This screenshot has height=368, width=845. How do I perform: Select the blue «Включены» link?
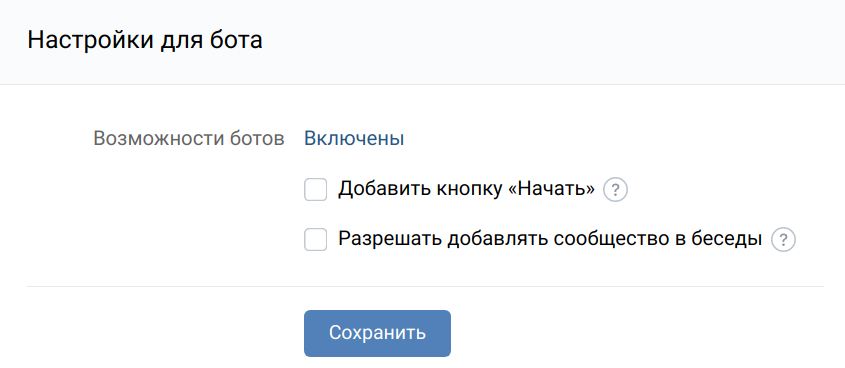pos(354,139)
